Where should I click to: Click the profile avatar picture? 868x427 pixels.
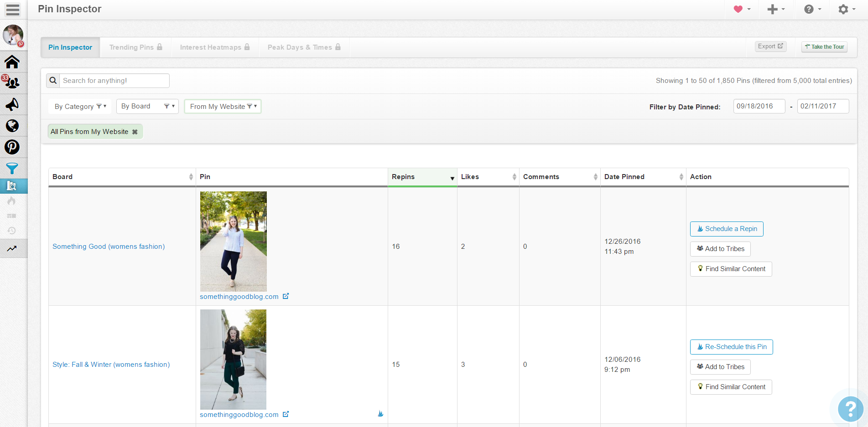(x=13, y=35)
